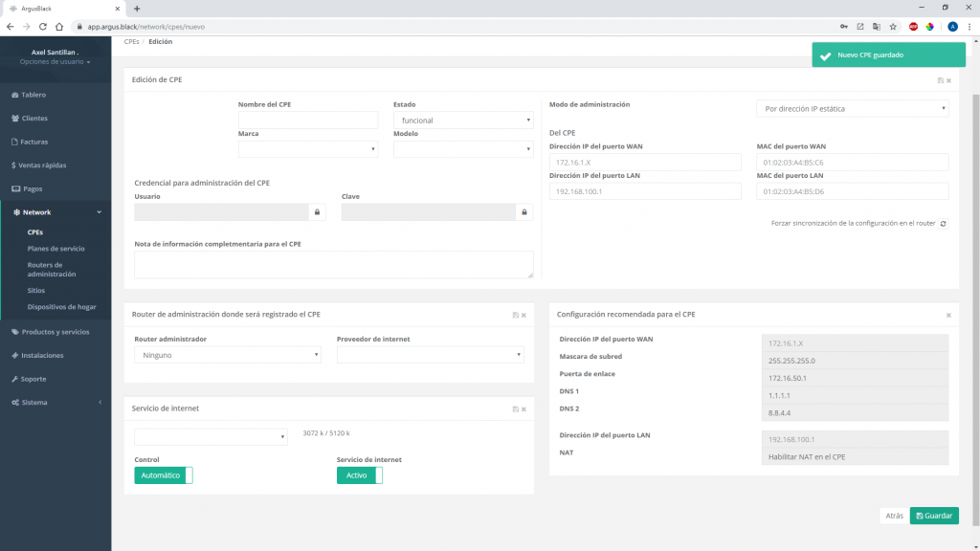Toggle the Automático control switch

(163, 475)
